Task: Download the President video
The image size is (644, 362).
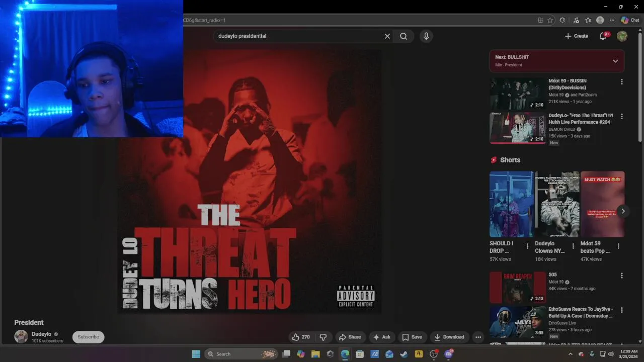Action: 449,337
